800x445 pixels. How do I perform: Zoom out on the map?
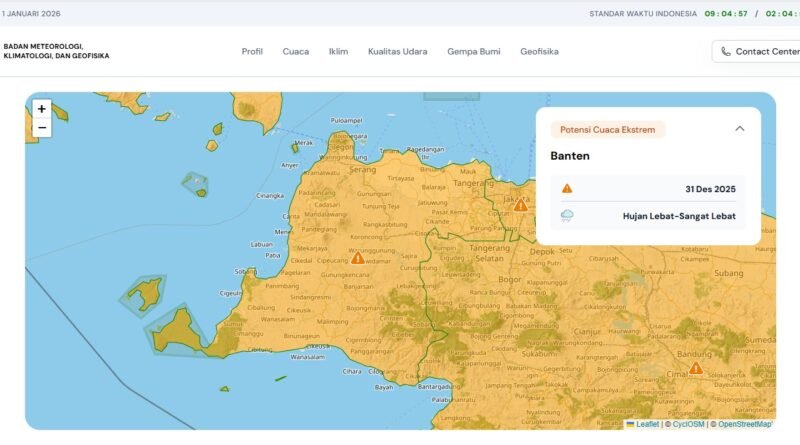[41, 128]
